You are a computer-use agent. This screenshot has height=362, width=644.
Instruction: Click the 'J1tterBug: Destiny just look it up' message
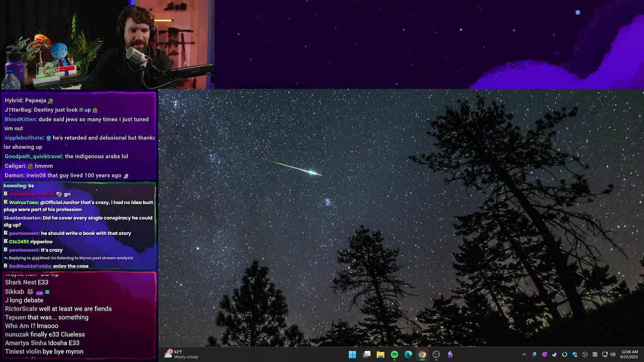[x=51, y=110]
